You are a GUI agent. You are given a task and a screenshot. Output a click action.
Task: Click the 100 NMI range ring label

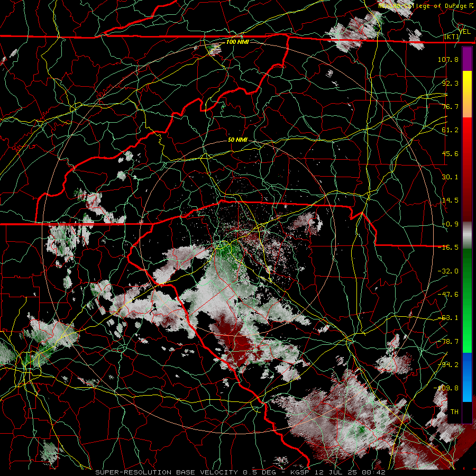(237, 42)
